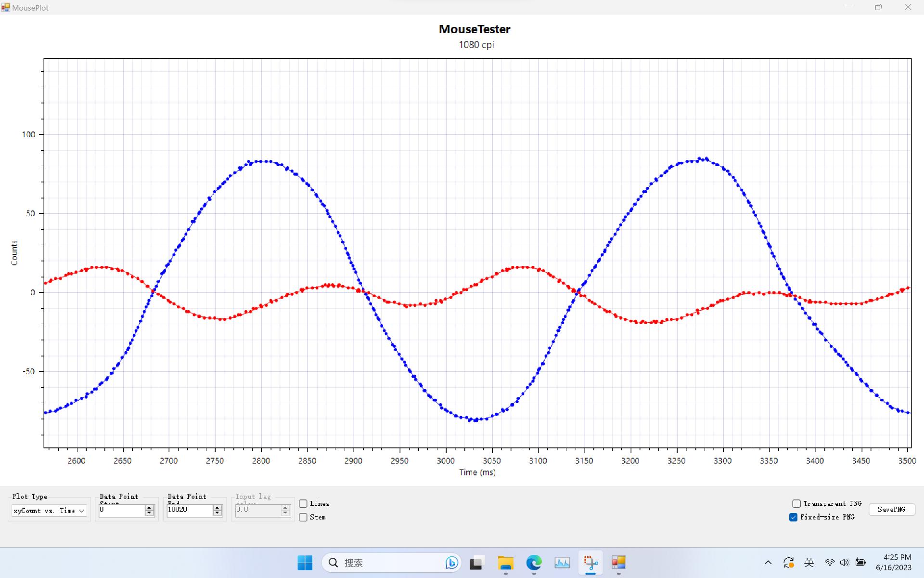
Task: Open Task View from taskbar
Action: (476, 563)
